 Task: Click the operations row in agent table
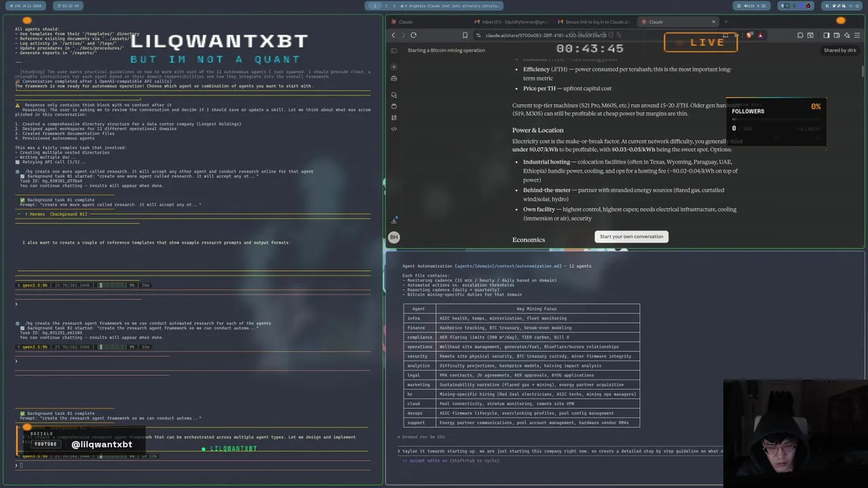pos(521,347)
